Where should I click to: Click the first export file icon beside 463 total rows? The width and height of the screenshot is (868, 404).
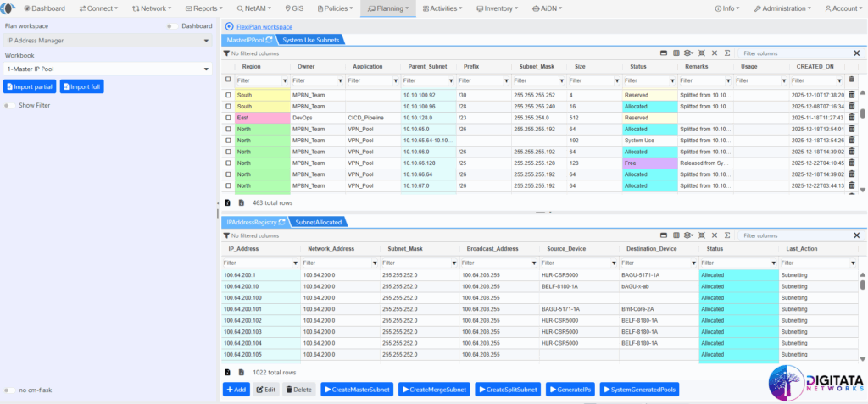tap(227, 203)
